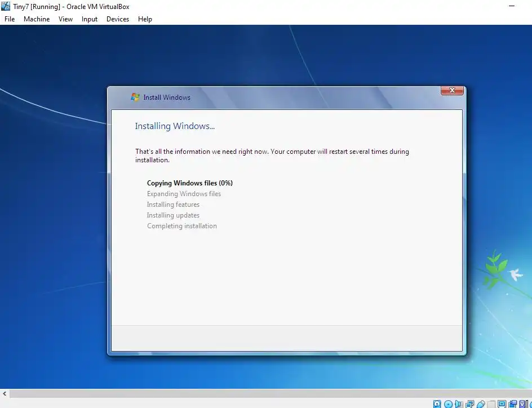The image size is (532, 408).
Task: Open the File menu
Action: pos(10,19)
